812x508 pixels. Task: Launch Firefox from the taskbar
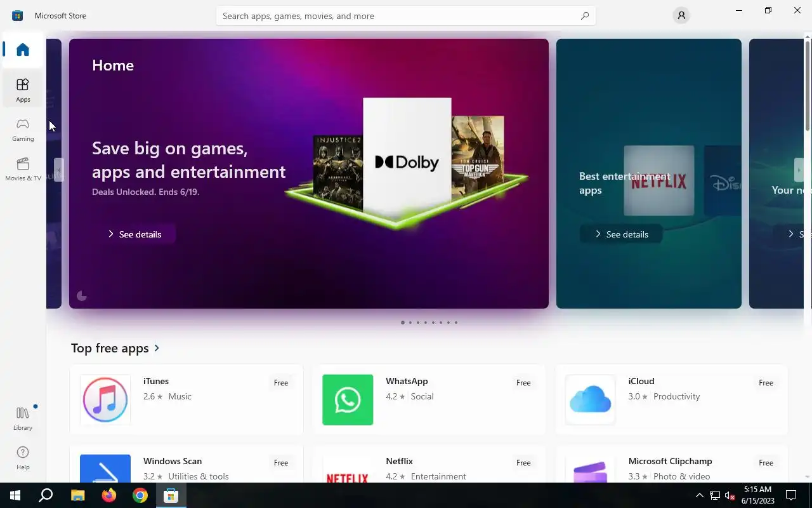pos(108,495)
